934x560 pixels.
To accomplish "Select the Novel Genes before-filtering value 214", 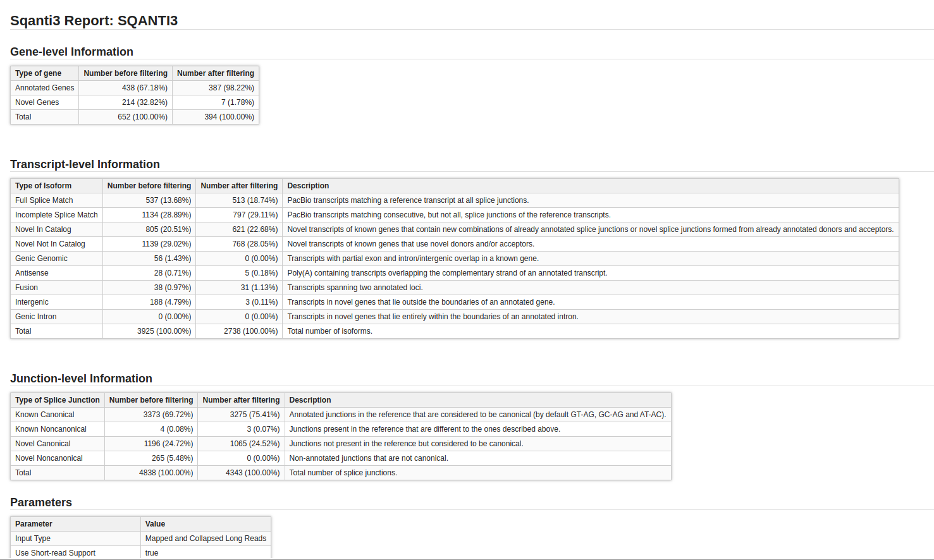I will pos(144,102).
